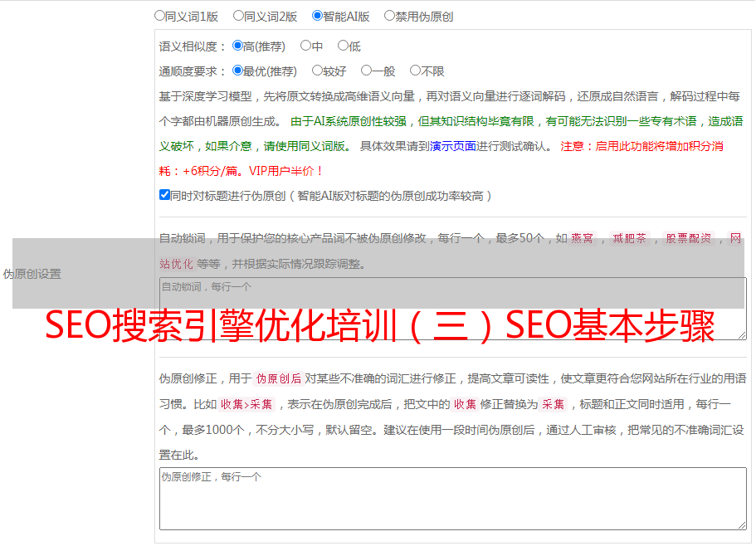Click the 伪原创后 highlighted tag
756x546 pixels.
(279, 378)
